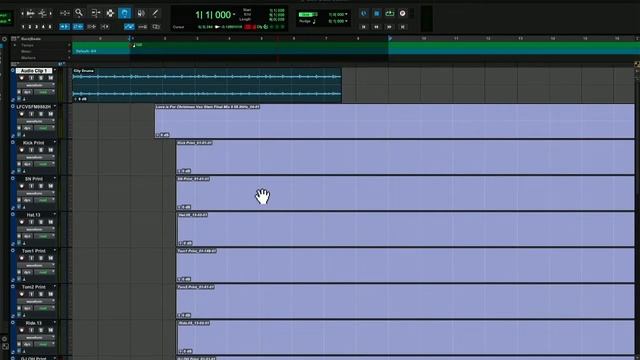Toggle the fourth edit mode button
Screen dimensions: 640x360
[105, 27]
